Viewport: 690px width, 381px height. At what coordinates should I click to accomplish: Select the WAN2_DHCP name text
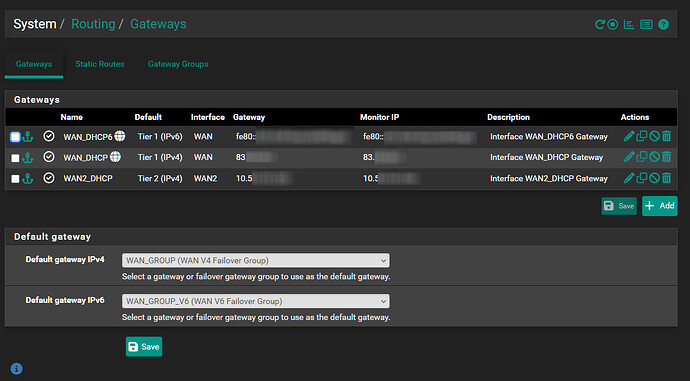(x=88, y=179)
